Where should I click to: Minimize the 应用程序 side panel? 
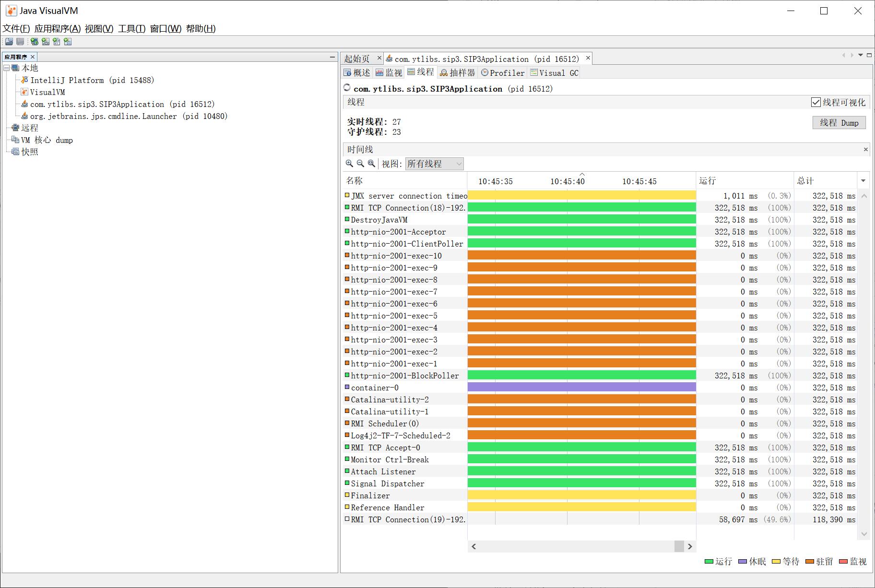pyautogui.click(x=332, y=57)
